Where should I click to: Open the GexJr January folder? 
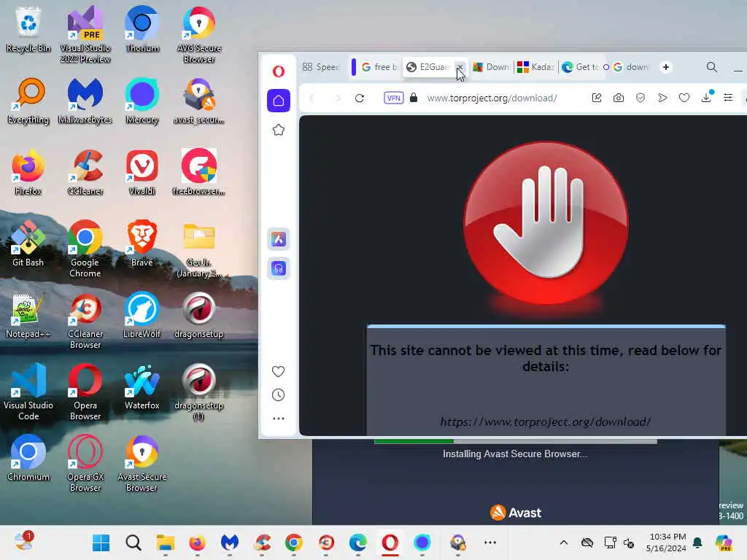tap(199, 249)
